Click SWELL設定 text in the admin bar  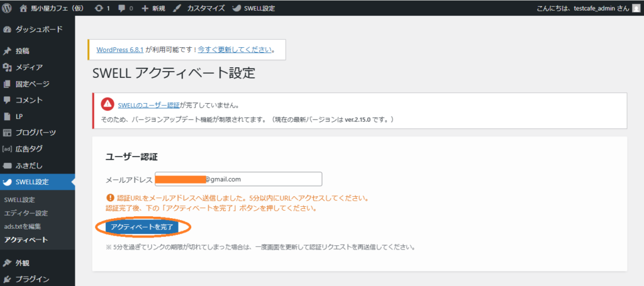pos(260,8)
